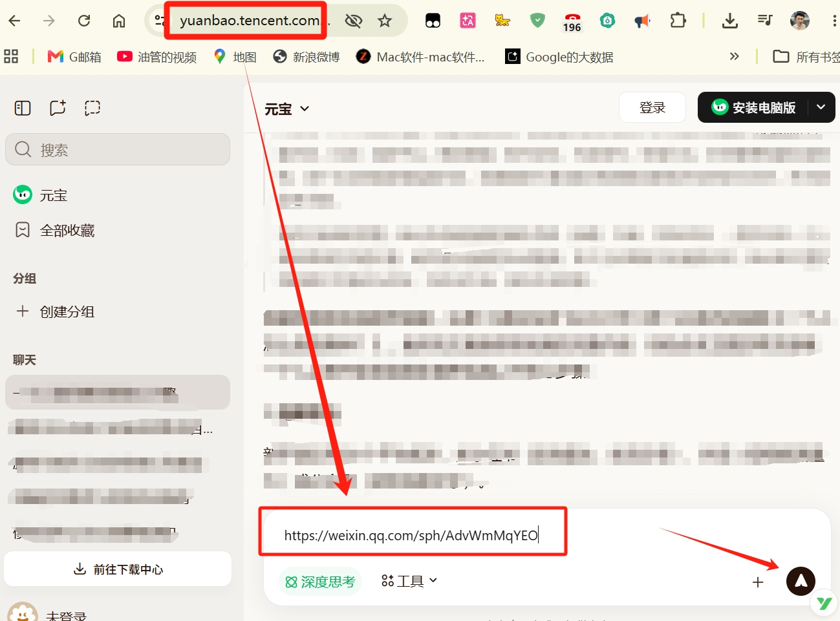Toggle 深度思考 deep thinking mode

click(320, 582)
